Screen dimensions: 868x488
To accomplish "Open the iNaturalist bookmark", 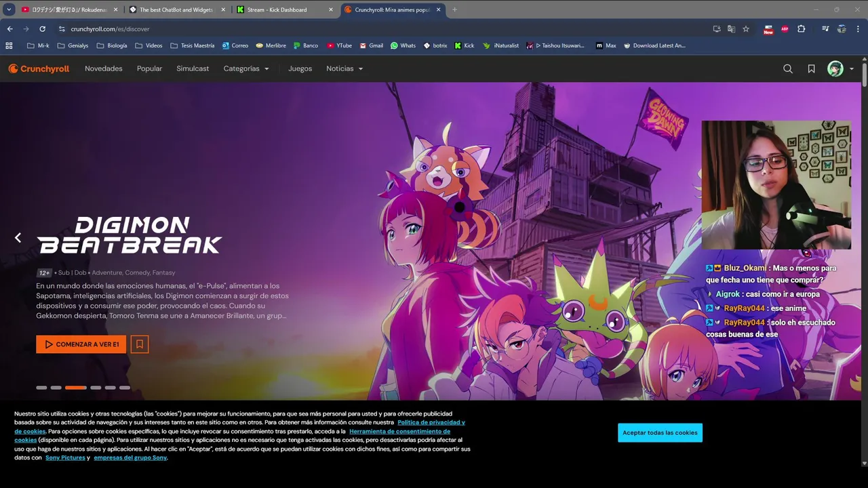I will click(500, 45).
